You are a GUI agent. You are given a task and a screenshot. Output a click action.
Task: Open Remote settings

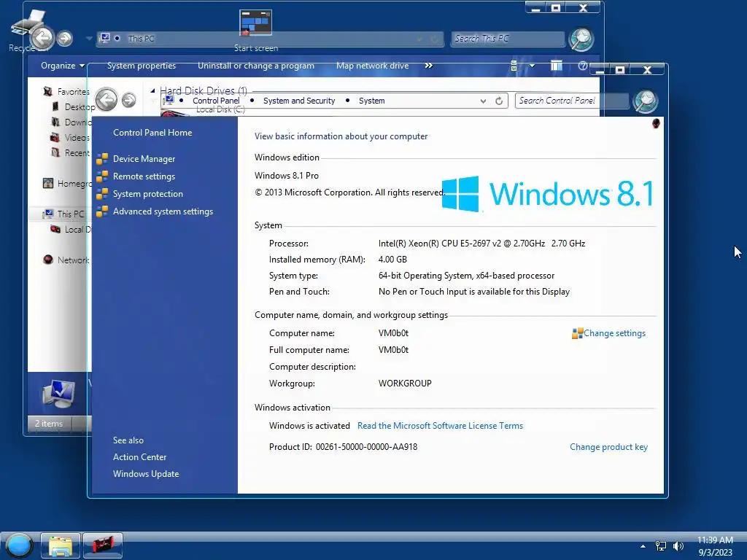pos(144,176)
